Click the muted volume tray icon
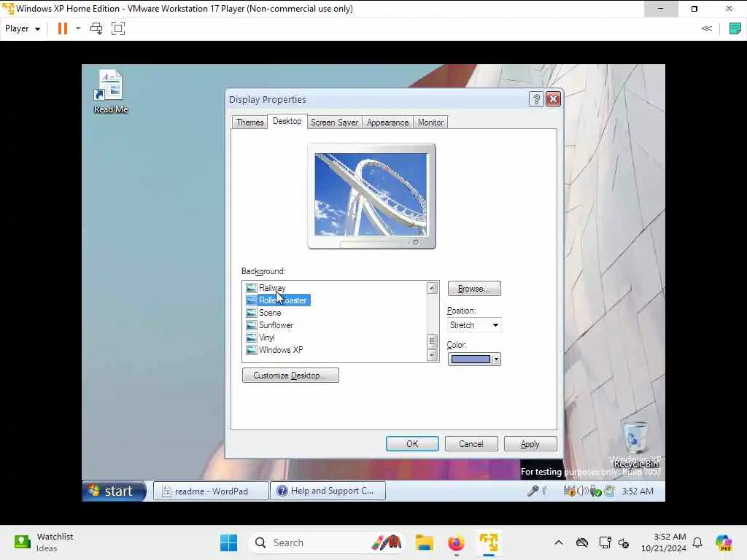Viewport: 747px width, 560px height. click(624, 542)
